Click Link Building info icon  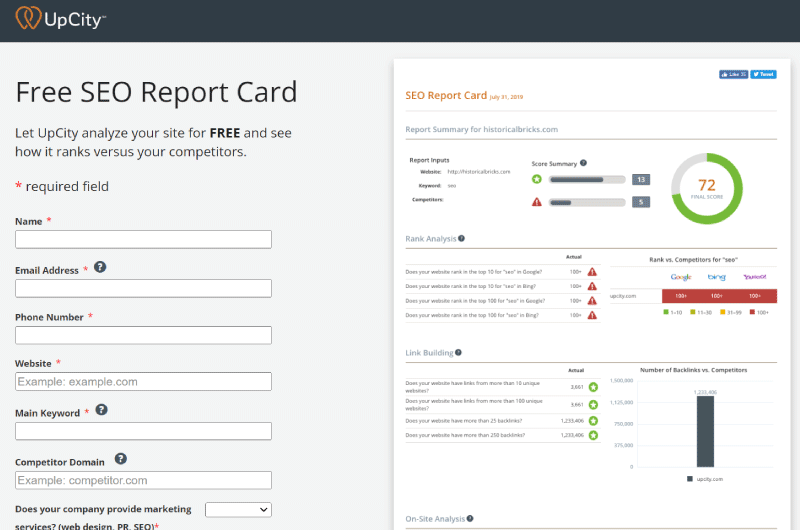[x=458, y=352]
